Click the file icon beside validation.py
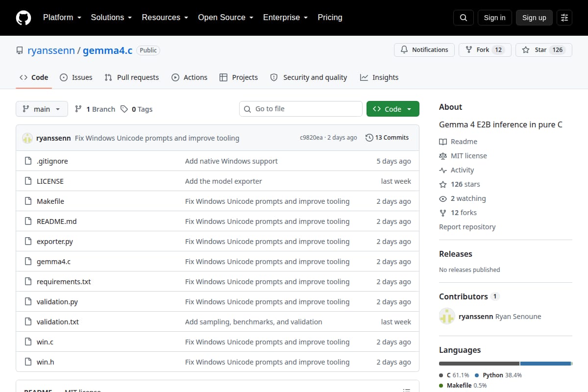588x392 pixels. [28, 302]
